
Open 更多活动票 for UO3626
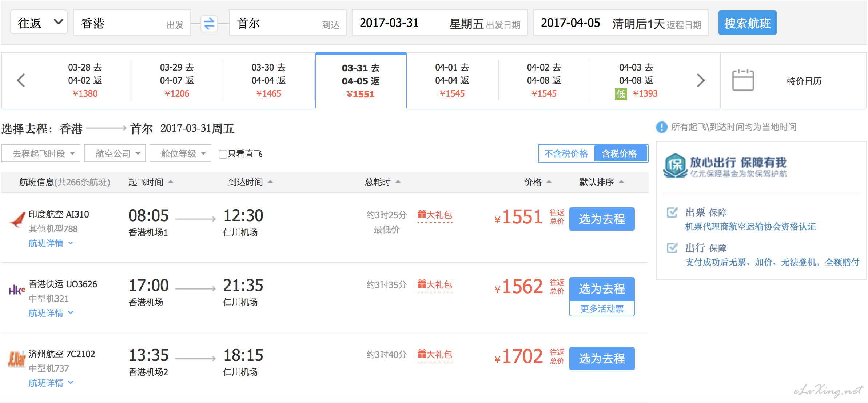602,309
